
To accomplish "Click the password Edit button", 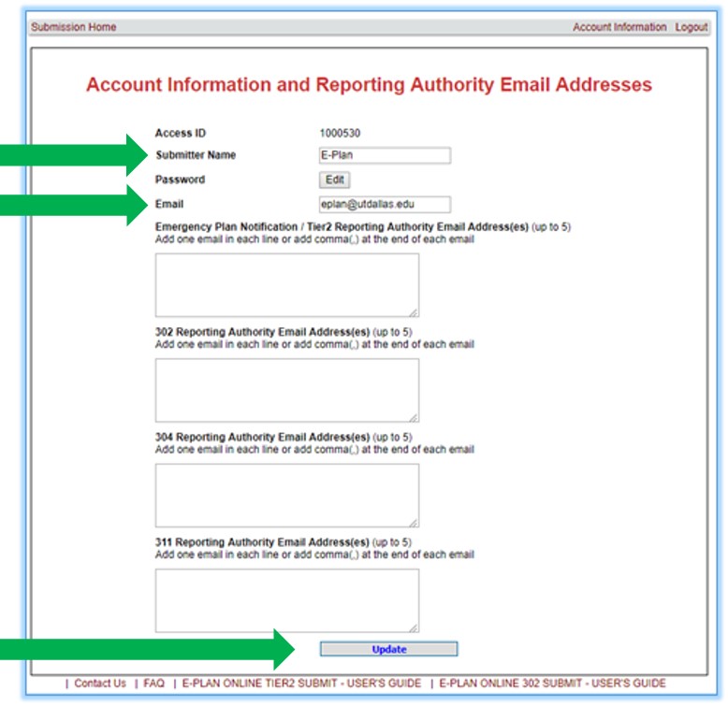I will (x=334, y=180).
